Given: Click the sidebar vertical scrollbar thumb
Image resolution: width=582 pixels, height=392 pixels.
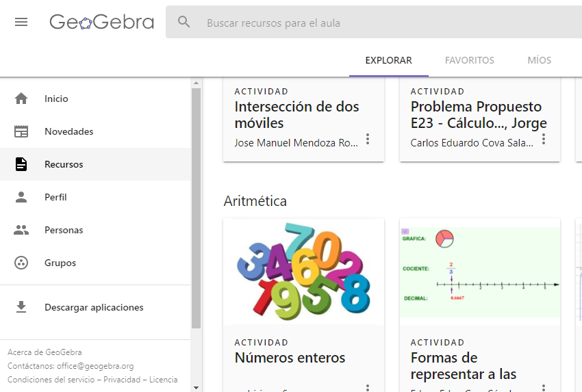Looking at the screenshot, I should point(197,208).
